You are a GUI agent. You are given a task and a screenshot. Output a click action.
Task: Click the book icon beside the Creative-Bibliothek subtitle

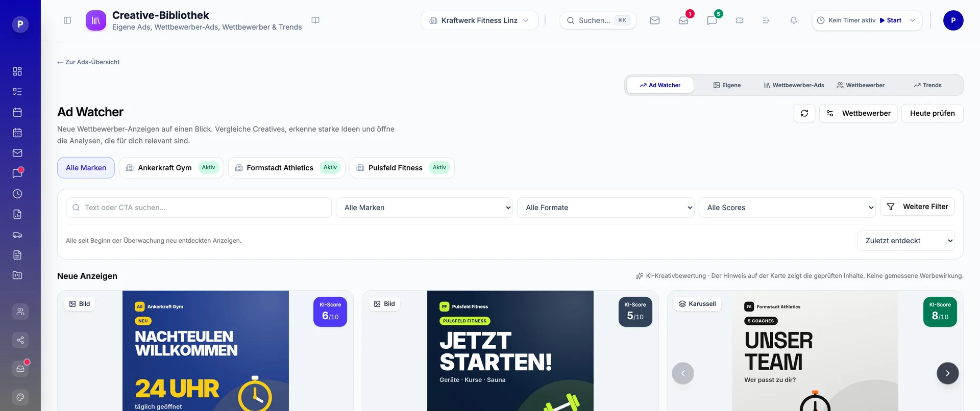tap(315, 20)
